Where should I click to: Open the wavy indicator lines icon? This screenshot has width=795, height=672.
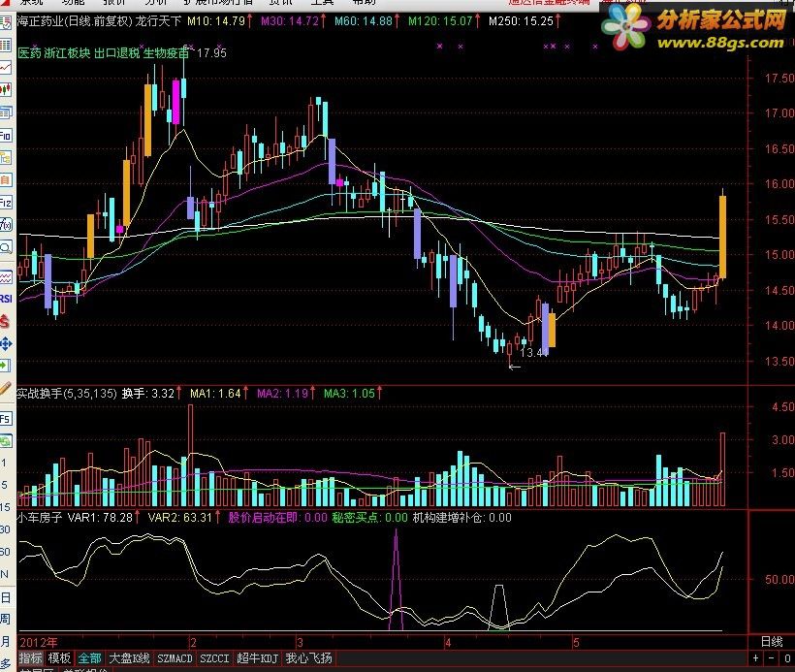(x=5, y=277)
